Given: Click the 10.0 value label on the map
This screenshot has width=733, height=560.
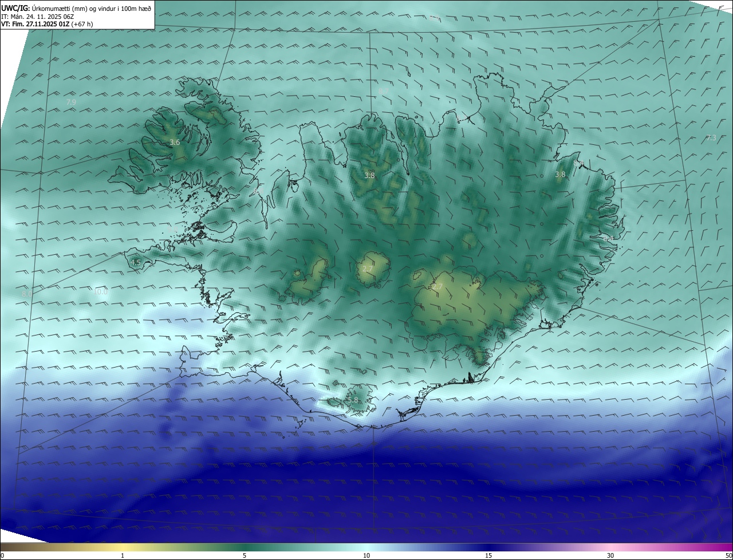Looking at the screenshot, I should click(101, 291).
